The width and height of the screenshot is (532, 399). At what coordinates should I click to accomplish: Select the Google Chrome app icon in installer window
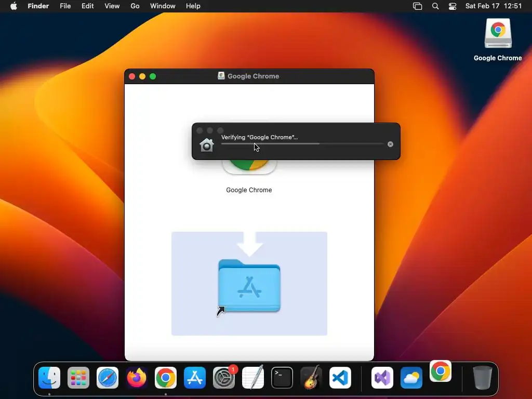(249, 167)
